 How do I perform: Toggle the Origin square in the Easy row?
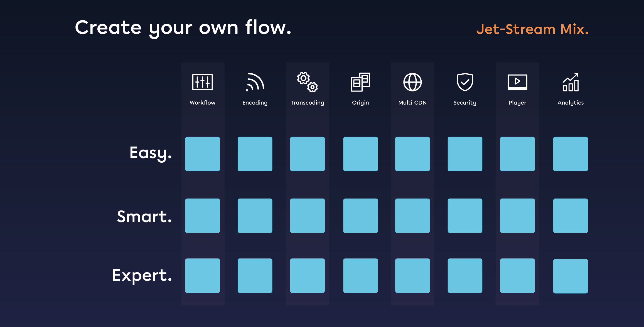(361, 153)
